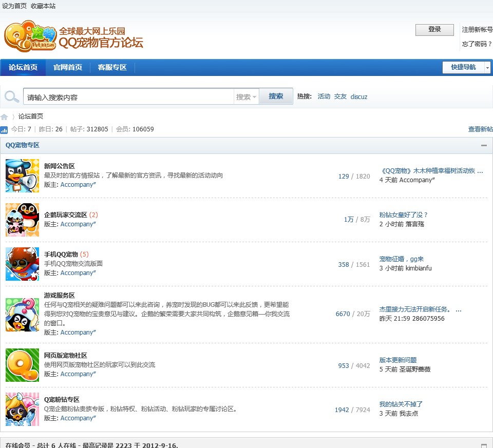Click moderator Accompany″ under 企鹅玩家交流区

coord(78,224)
